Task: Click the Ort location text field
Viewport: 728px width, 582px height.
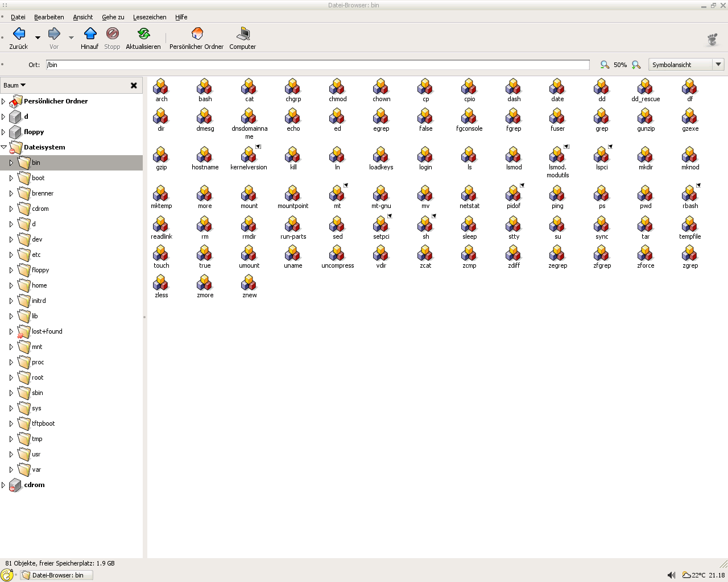Action: coord(317,65)
